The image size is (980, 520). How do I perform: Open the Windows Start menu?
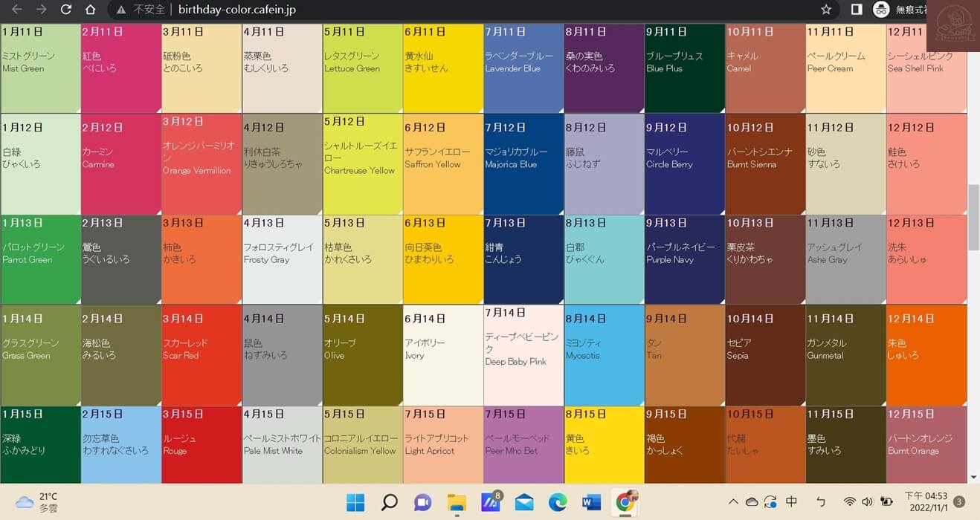coord(355,502)
